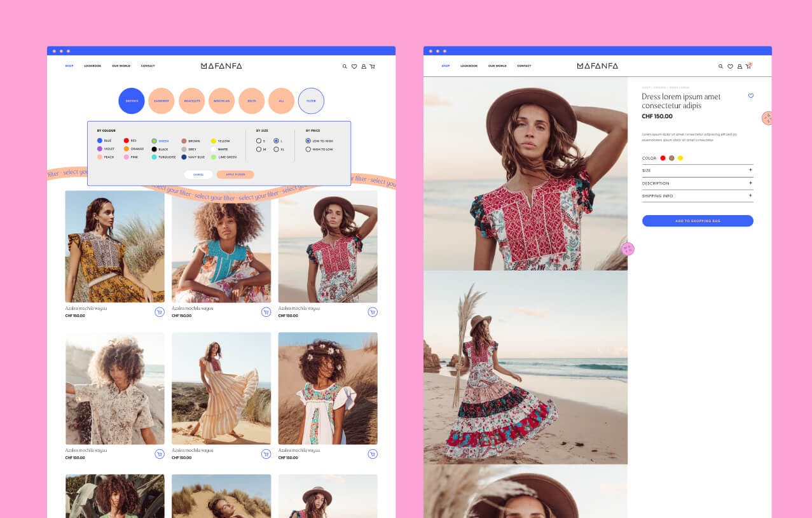Image resolution: width=812 pixels, height=518 pixels.
Task: Choose brown dress color on product page
Action: coord(671,158)
